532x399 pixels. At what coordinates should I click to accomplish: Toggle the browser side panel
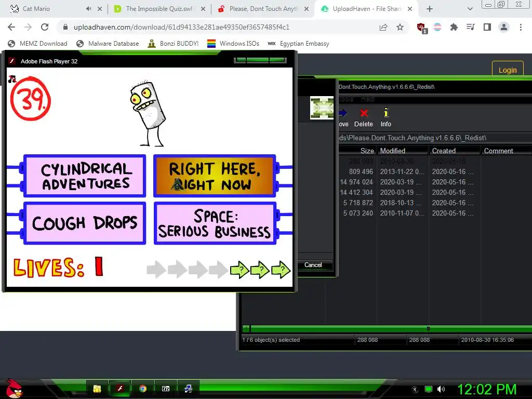tap(487, 27)
